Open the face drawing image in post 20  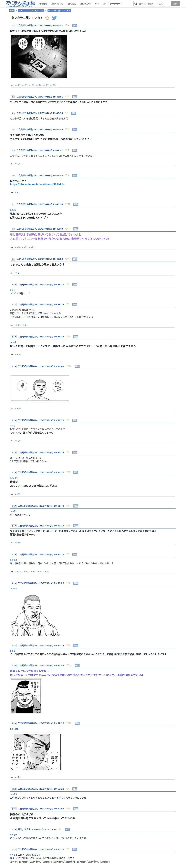(x=38, y=614)
